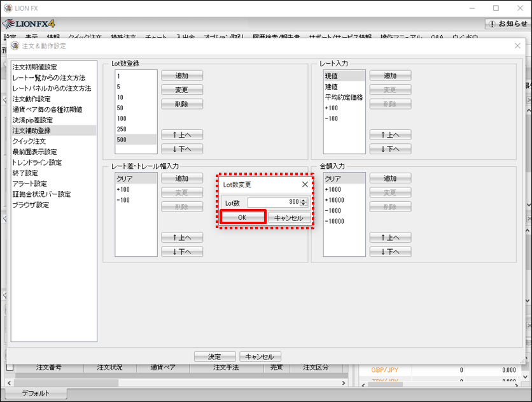Select クリア in レート差・トレール幅入力 list

pyautogui.click(x=136, y=178)
